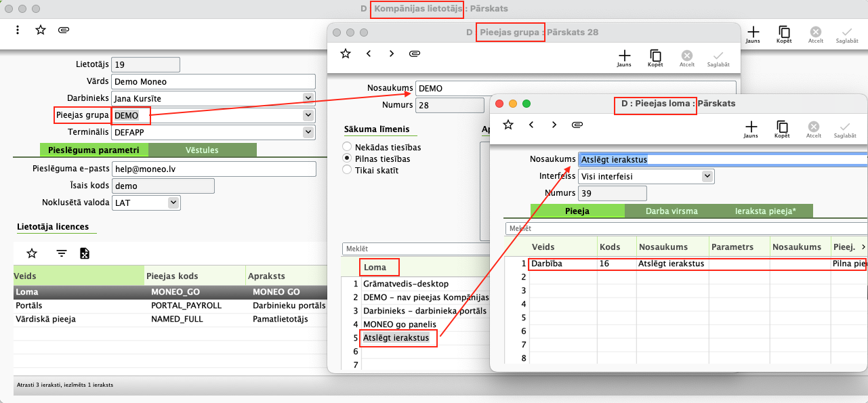This screenshot has width=868, height=403.
Task: Click Jauns plus icon in Pieejas loma window
Action: [x=751, y=127]
